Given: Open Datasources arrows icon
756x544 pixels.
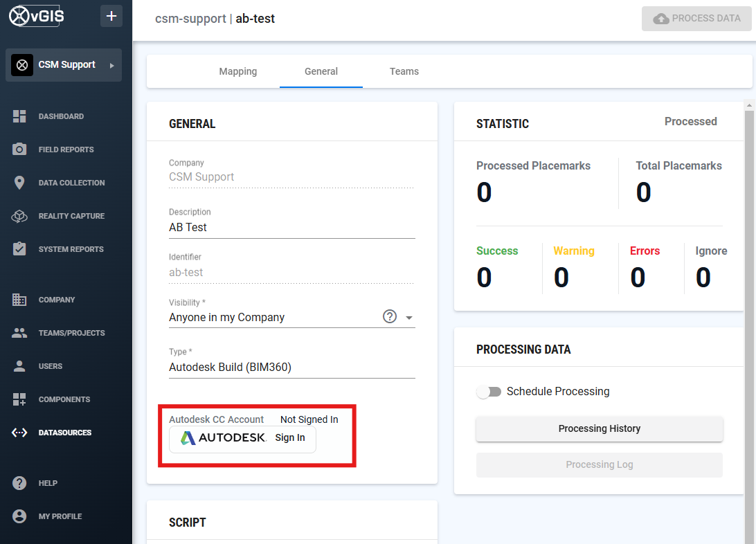Looking at the screenshot, I should coord(19,433).
